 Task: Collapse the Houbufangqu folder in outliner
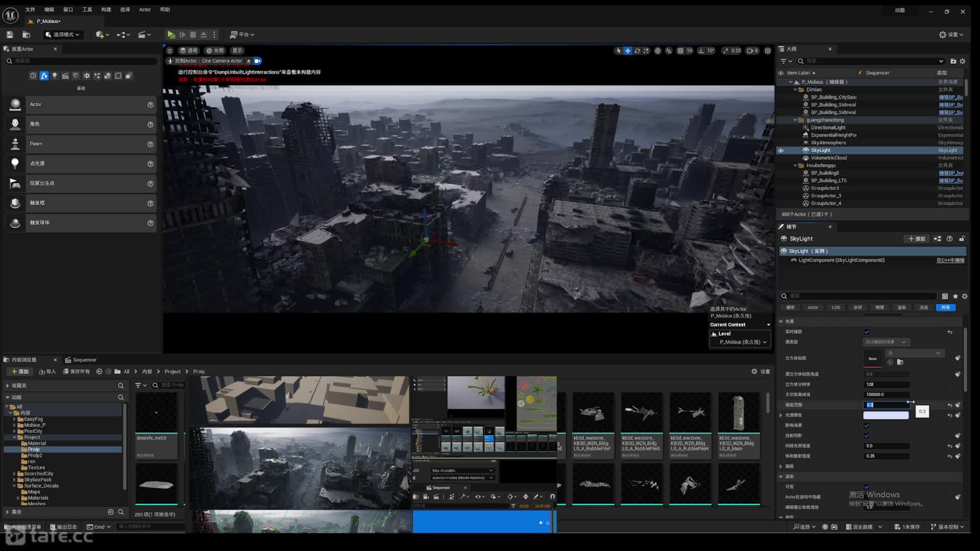click(795, 166)
